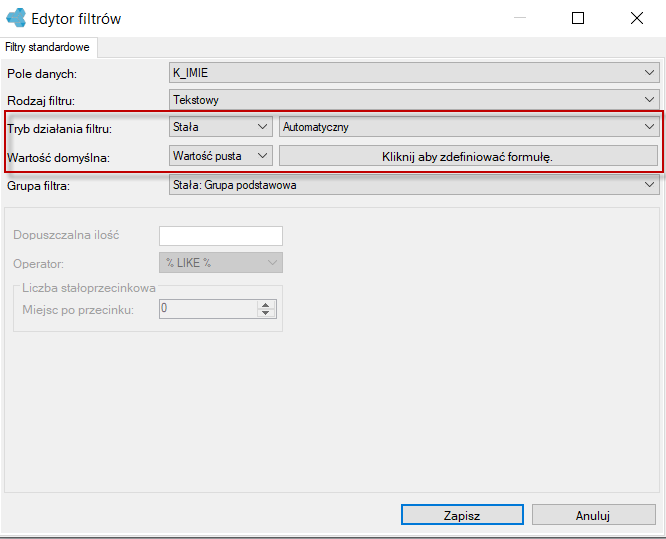Click the Dopuszczalna ilość input field
Viewport: 666px width, 539px height.
pyautogui.click(x=221, y=236)
